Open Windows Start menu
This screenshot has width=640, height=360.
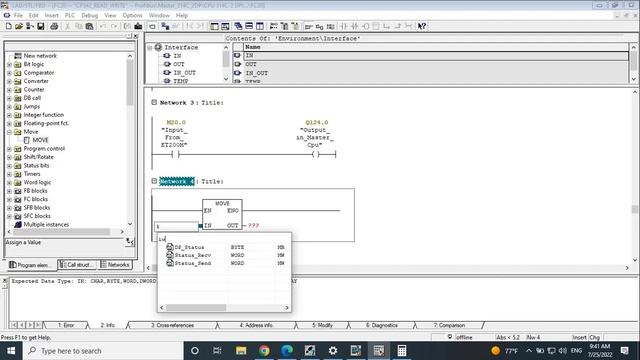point(11,351)
